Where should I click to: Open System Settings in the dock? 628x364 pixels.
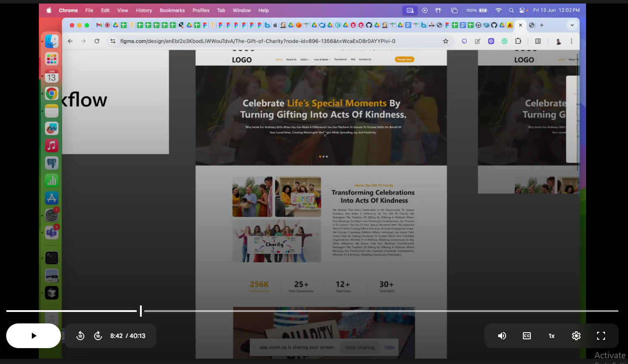tap(52, 215)
